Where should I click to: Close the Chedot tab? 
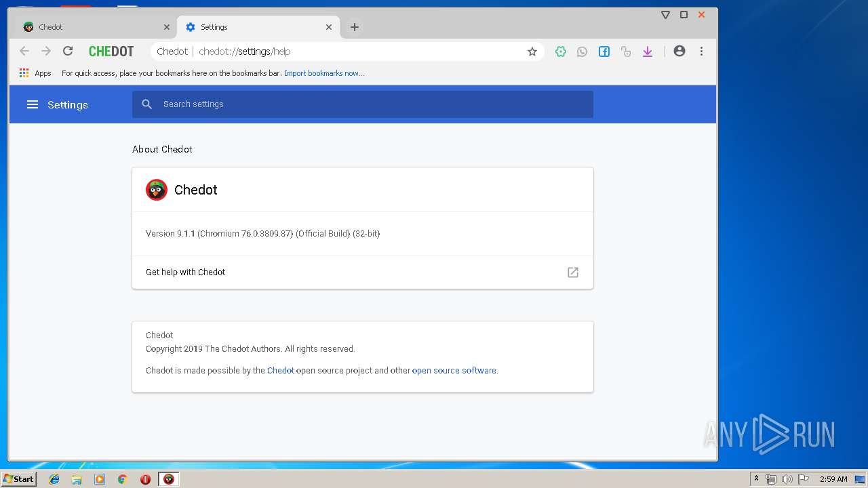tap(167, 27)
